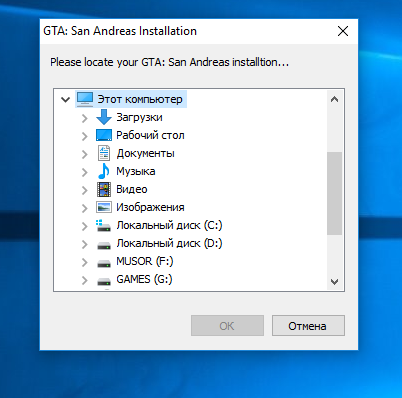Viewport: 402px width, 398px height.
Task: Select Локальный диск (D:) label
Action: 169,243
